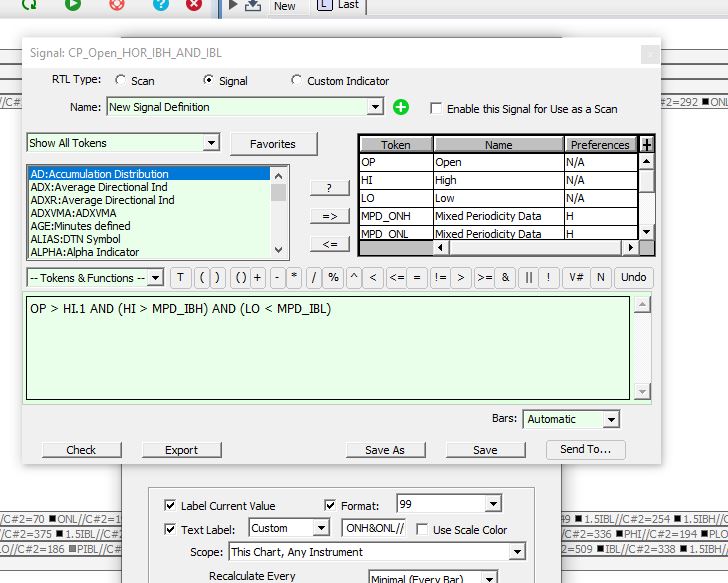The width and height of the screenshot is (728, 583).
Task: Click the Check button
Action: [x=81, y=450]
